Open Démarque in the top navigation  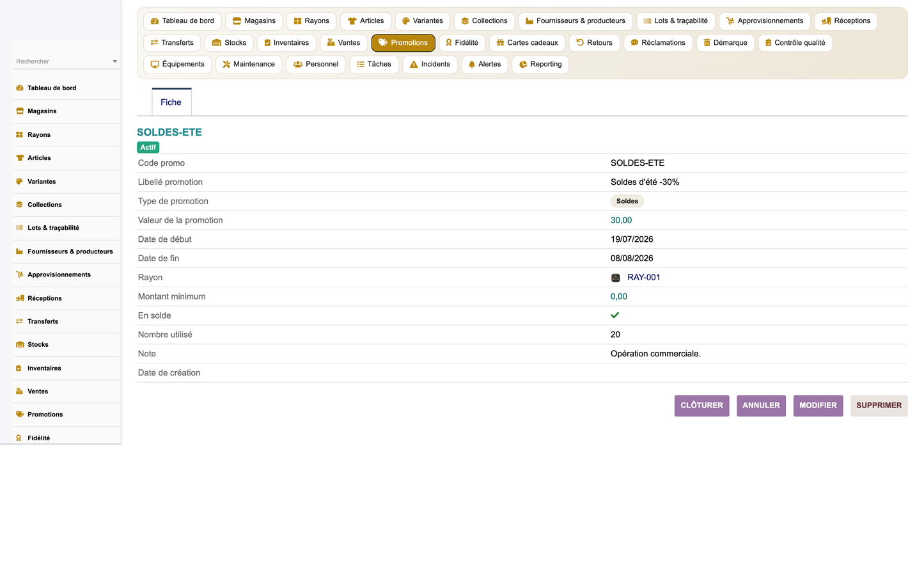tap(725, 43)
